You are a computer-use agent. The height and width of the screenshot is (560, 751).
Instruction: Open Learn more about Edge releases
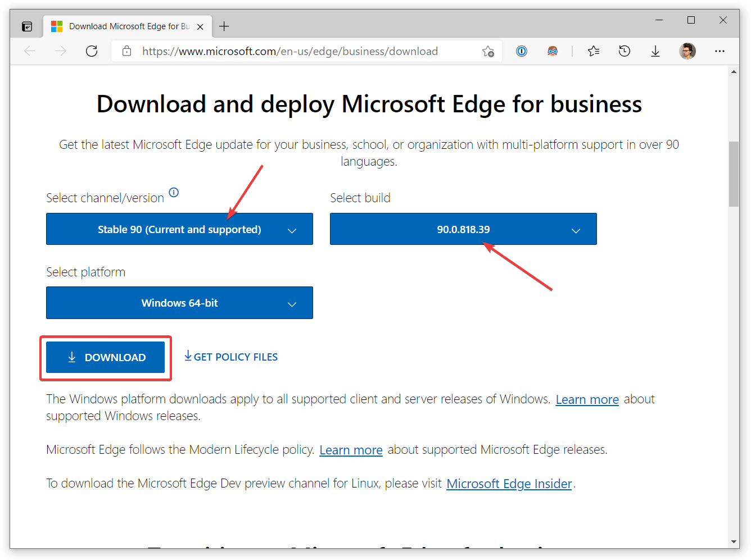click(x=351, y=450)
